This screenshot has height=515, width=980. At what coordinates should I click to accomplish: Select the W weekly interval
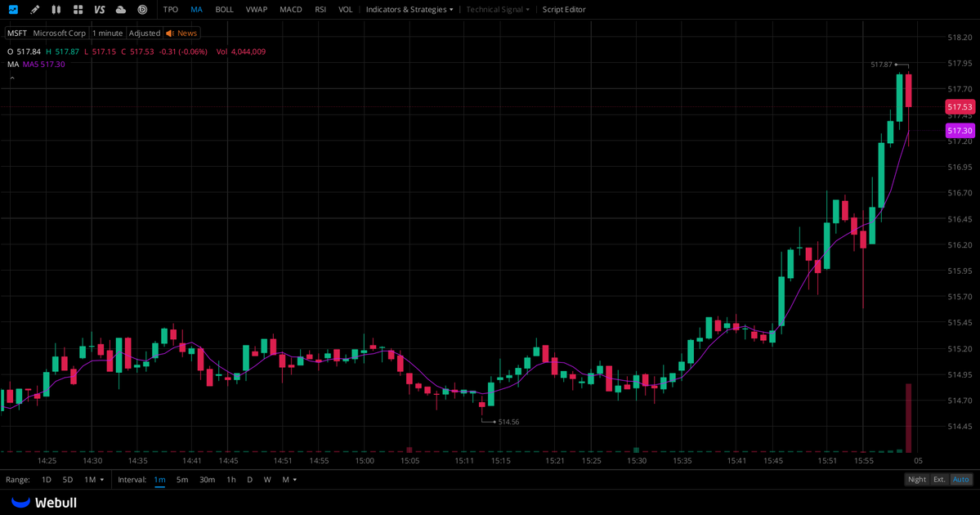pos(267,479)
